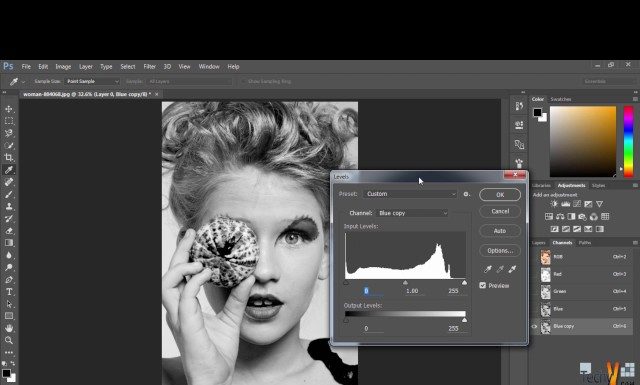640x385 pixels.
Task: Add a Vibrance triangle adjustment
Action: [599, 204]
